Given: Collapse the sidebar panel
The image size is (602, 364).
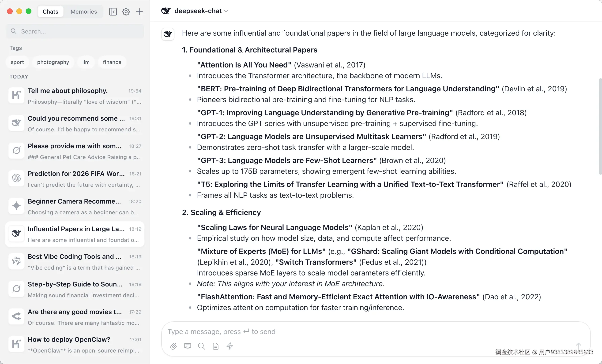Looking at the screenshot, I should pos(113,11).
